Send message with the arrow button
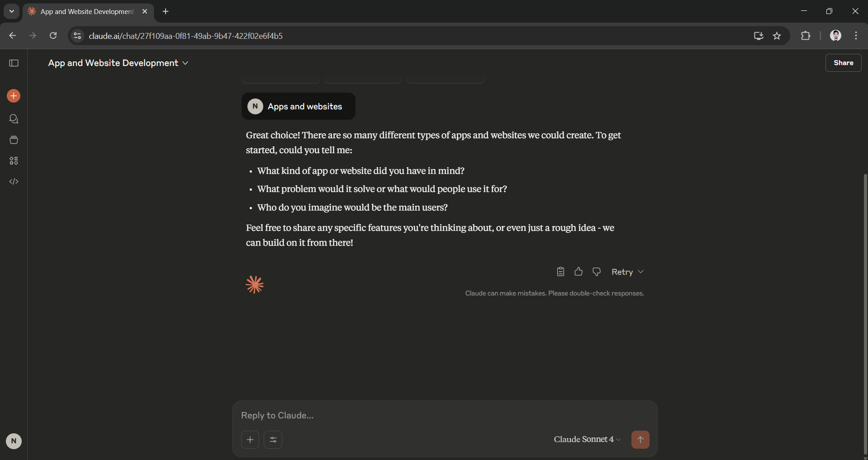 coord(640,440)
